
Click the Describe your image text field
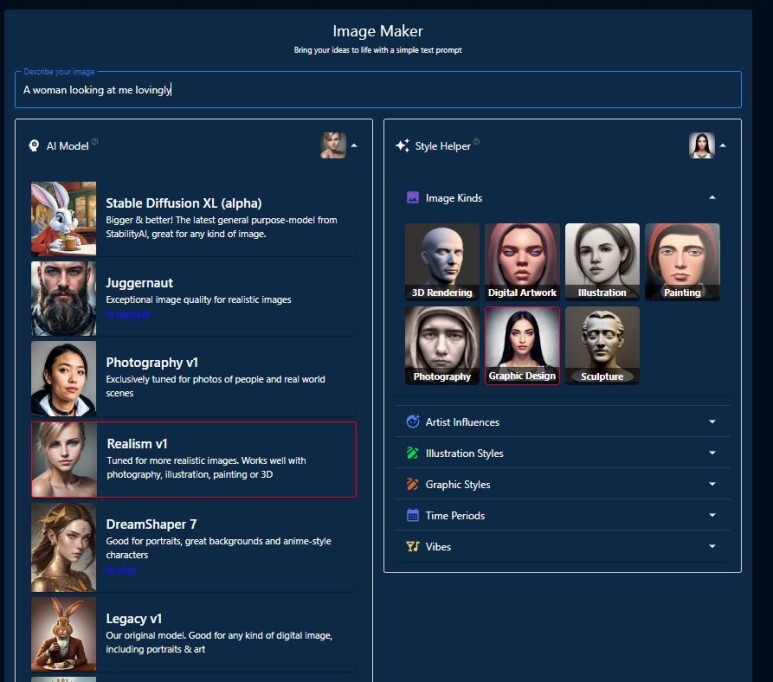point(378,90)
